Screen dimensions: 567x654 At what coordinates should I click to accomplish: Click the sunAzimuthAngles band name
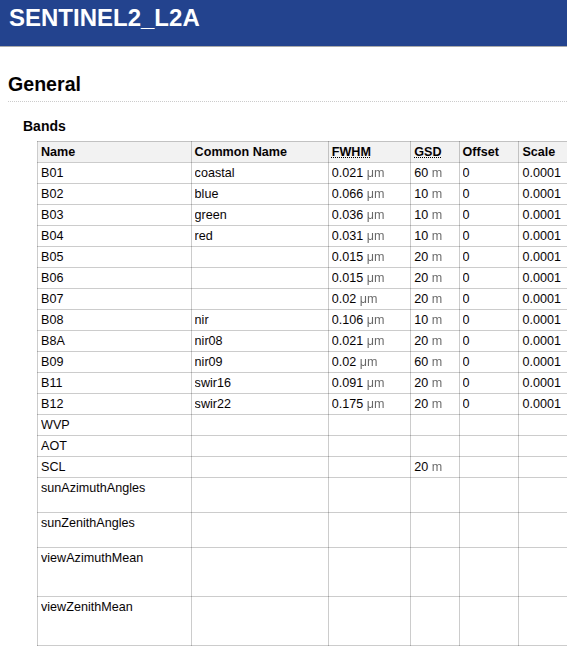pos(93,488)
